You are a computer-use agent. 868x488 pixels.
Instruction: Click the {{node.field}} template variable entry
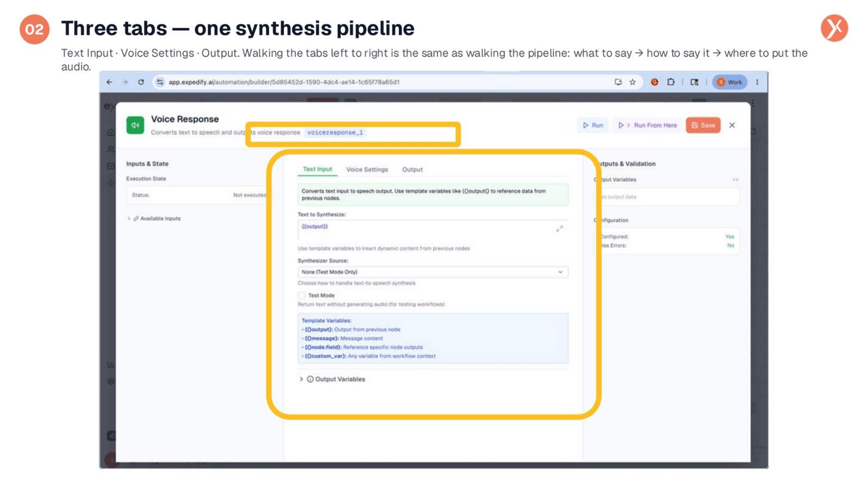(363, 347)
